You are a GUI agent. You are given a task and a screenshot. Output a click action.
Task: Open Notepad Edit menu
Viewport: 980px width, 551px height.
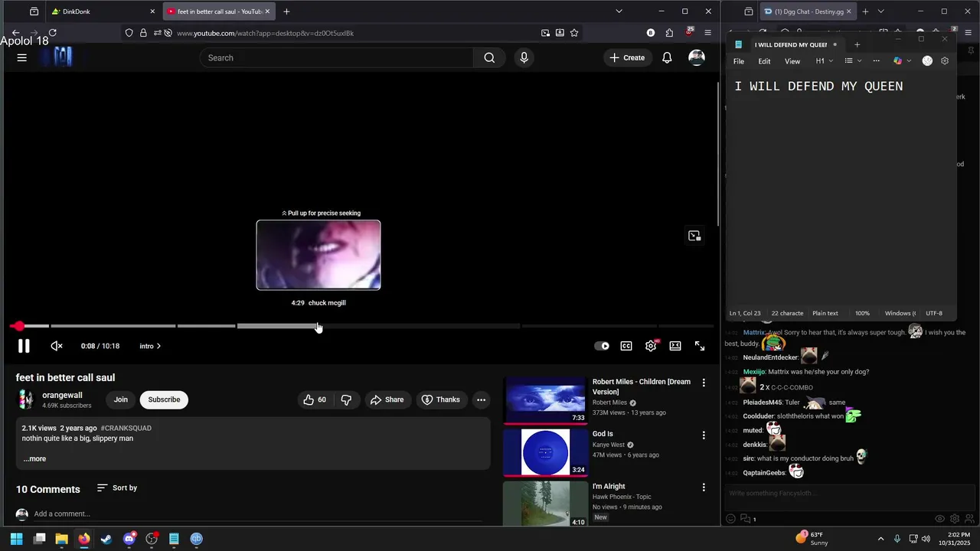pos(764,61)
